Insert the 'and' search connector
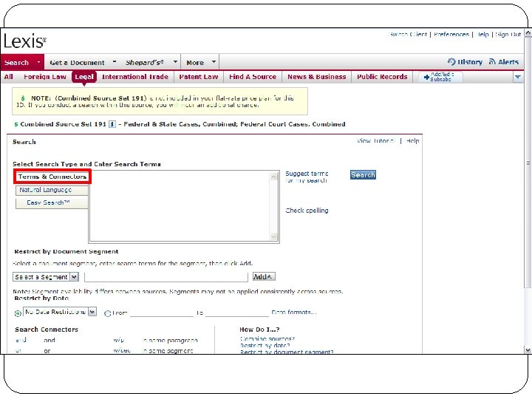 21,340
